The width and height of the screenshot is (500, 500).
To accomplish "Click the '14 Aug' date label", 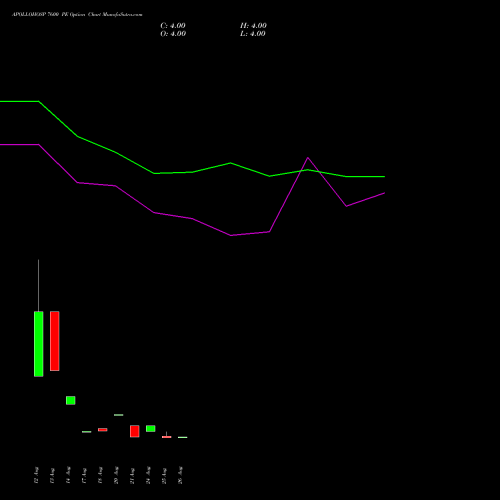I will point(68,476).
